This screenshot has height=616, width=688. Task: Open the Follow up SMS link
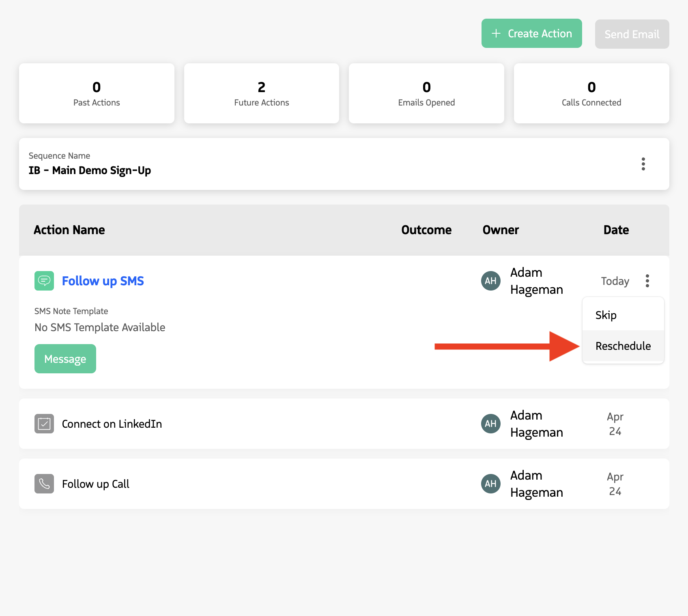(x=103, y=280)
